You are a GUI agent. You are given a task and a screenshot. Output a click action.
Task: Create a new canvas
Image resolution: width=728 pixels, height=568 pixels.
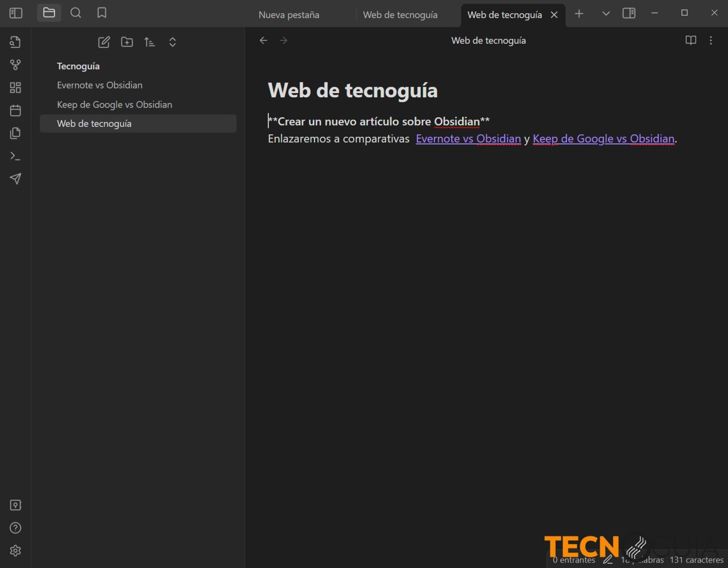(x=15, y=87)
